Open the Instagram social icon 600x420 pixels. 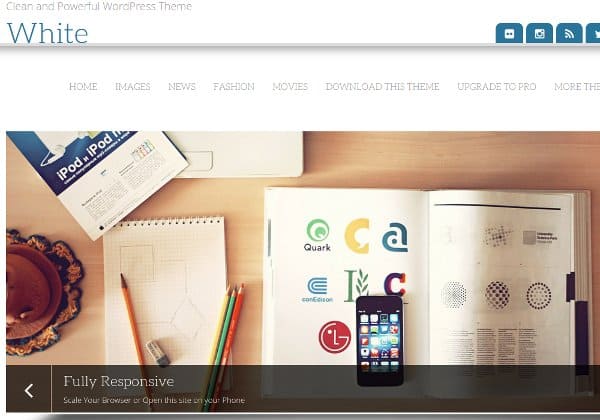pos(539,33)
